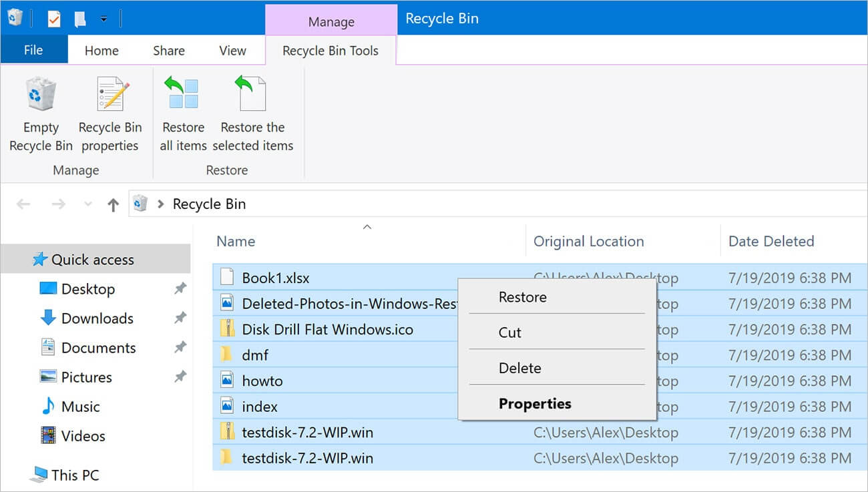The image size is (868, 492).
Task: Expand the recent locations dropdown arrow
Action: click(x=87, y=205)
